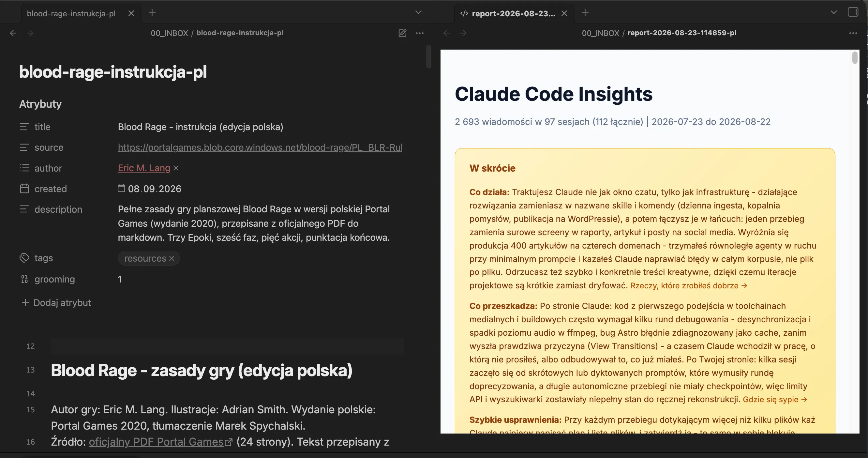
Task: Click line 15 author credits text
Action: point(213,418)
